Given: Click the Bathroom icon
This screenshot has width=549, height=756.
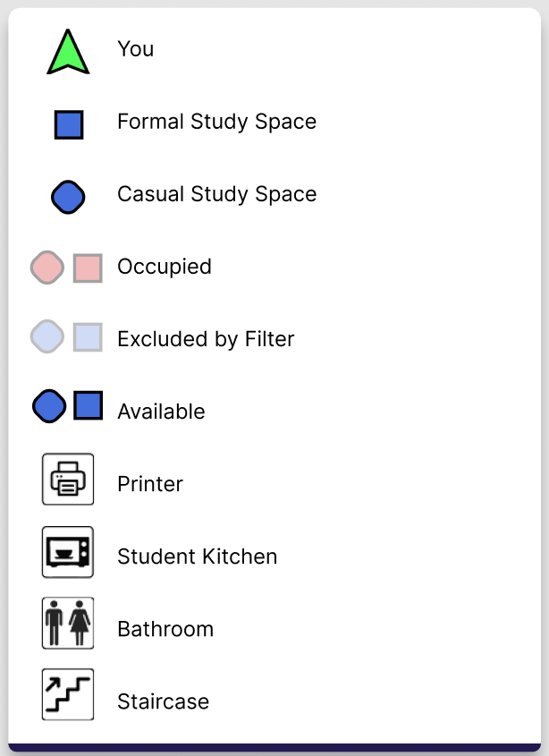Looking at the screenshot, I should click(x=68, y=624).
